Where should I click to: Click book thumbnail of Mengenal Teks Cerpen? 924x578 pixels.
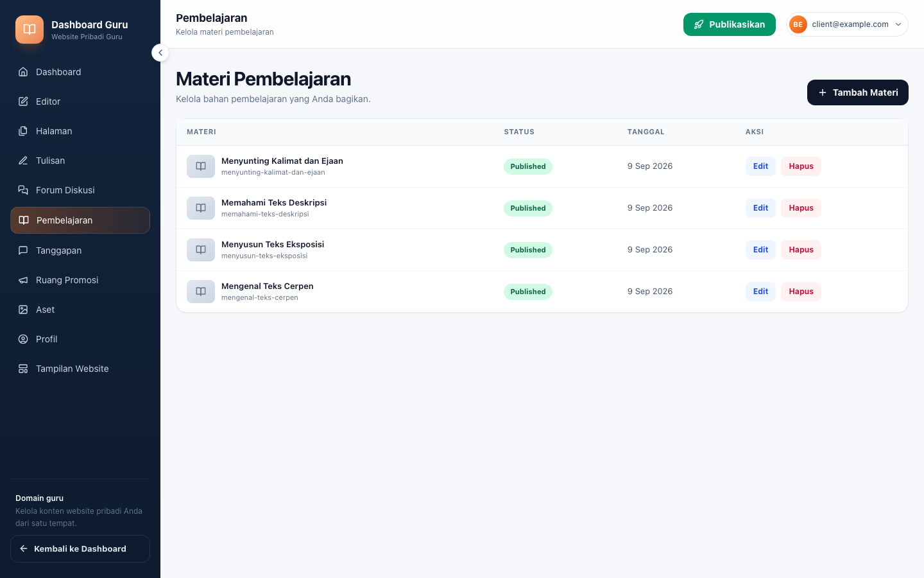click(201, 292)
